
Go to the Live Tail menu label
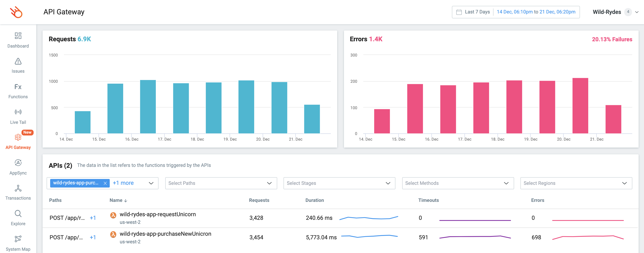18,122
